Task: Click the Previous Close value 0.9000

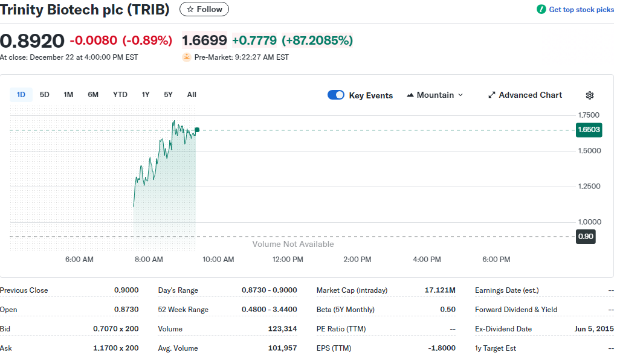Action: click(x=126, y=290)
